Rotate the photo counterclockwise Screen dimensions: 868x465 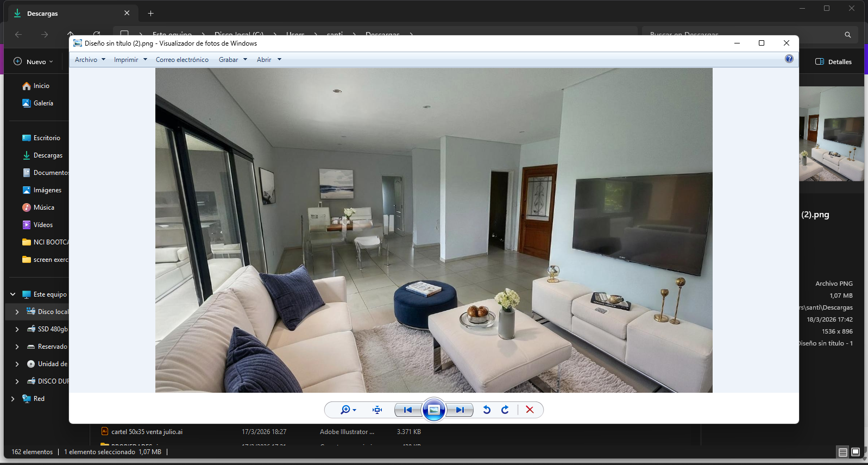(x=487, y=410)
